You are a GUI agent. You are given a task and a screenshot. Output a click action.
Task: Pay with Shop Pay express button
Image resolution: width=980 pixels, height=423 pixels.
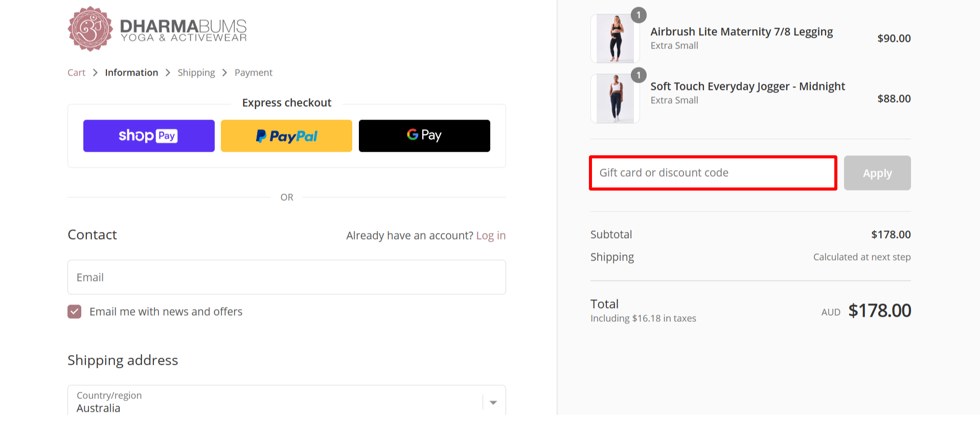click(149, 136)
